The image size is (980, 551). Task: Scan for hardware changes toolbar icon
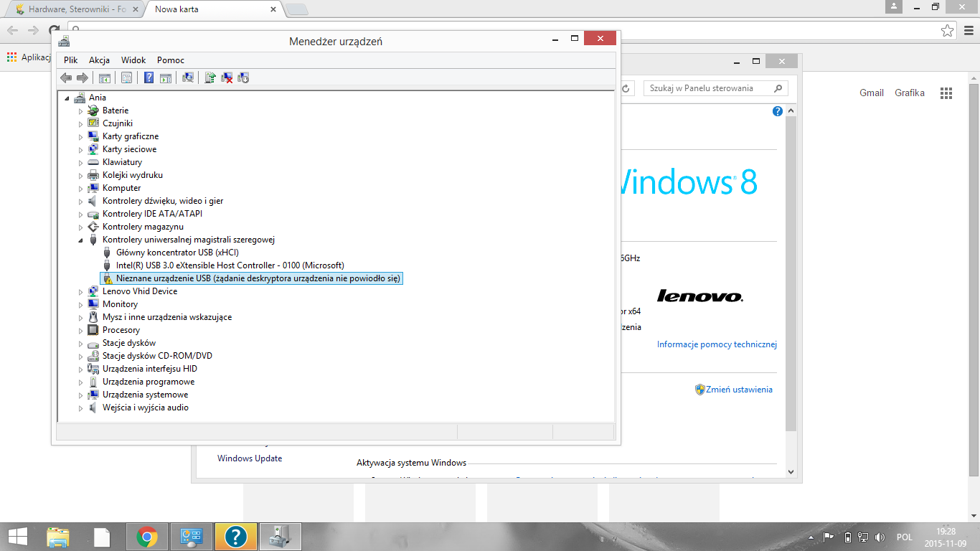(x=188, y=77)
